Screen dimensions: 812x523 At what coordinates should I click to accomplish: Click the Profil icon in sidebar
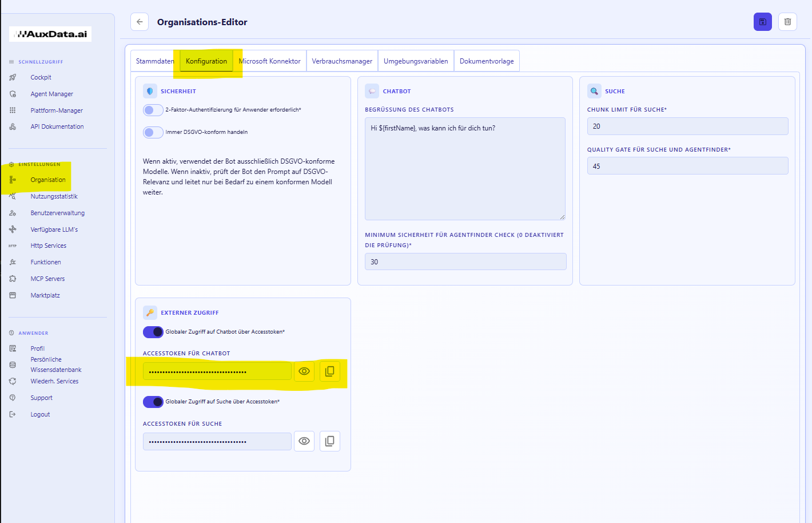tap(13, 348)
